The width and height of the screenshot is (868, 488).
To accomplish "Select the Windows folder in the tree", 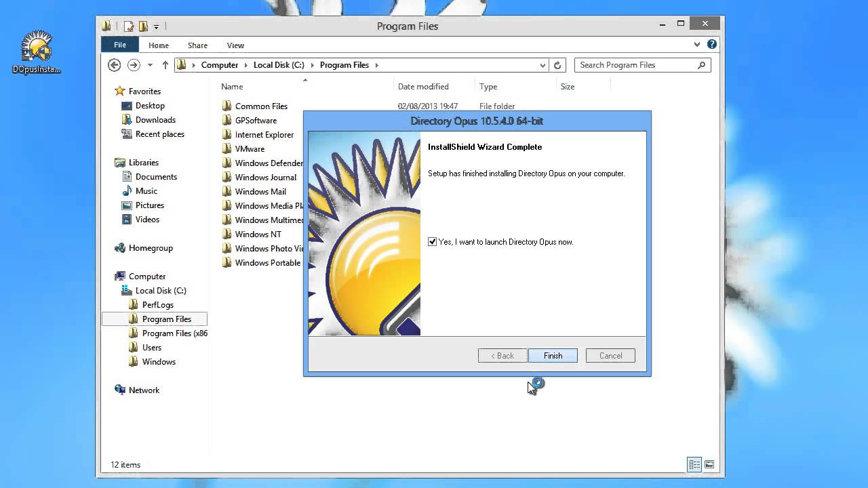I will pos(159,362).
